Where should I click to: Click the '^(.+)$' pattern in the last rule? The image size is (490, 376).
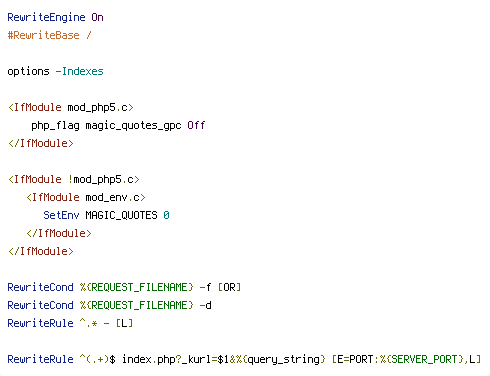[97, 359]
